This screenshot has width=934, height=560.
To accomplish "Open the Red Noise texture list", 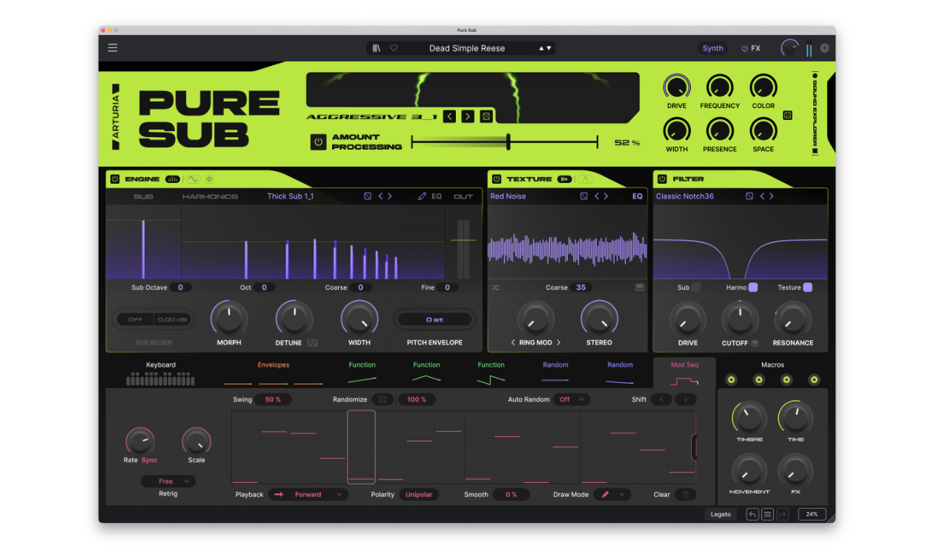I will point(508,196).
